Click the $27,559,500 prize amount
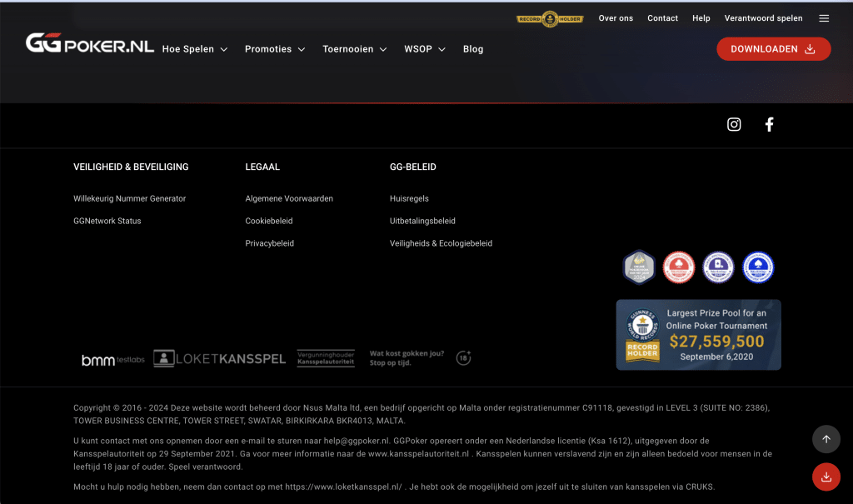 tap(716, 342)
